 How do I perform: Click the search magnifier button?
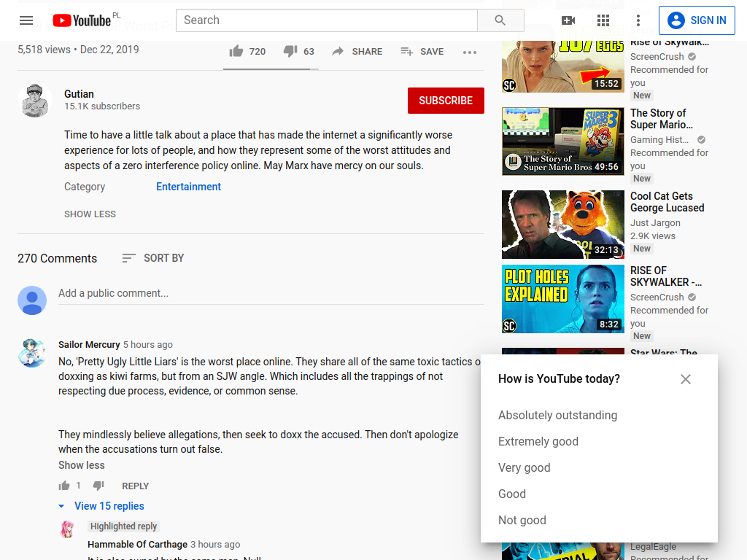tap(500, 20)
